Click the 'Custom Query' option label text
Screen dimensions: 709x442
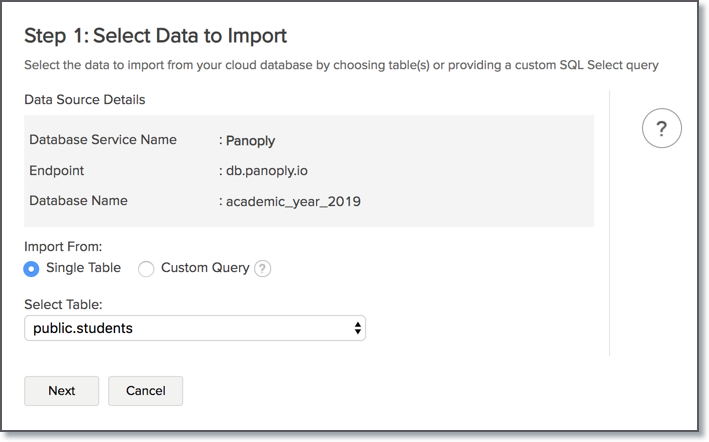(x=205, y=268)
